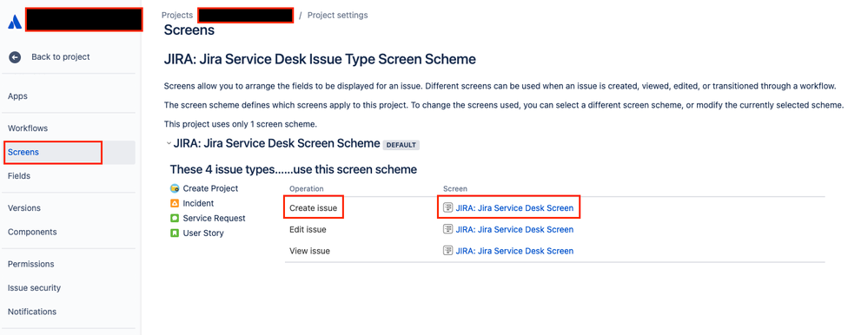Image resolution: width=868 pixels, height=335 pixels.
Task: Click the screen icon in the Edit issue row
Action: (x=447, y=229)
